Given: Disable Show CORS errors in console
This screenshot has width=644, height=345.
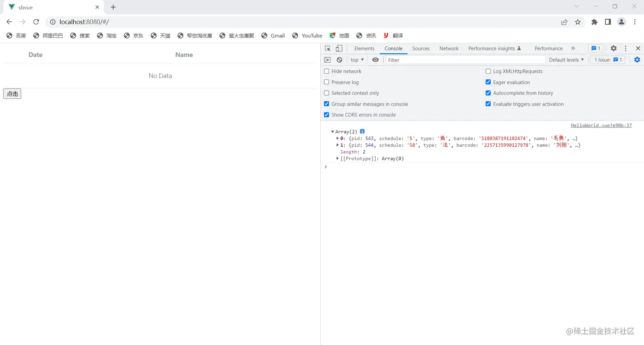Looking at the screenshot, I should point(327,115).
